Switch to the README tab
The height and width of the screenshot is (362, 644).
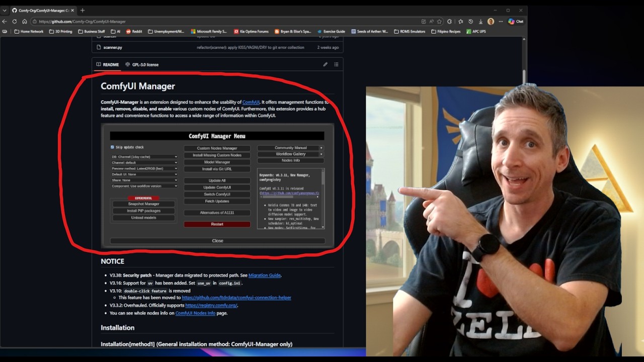pyautogui.click(x=108, y=64)
